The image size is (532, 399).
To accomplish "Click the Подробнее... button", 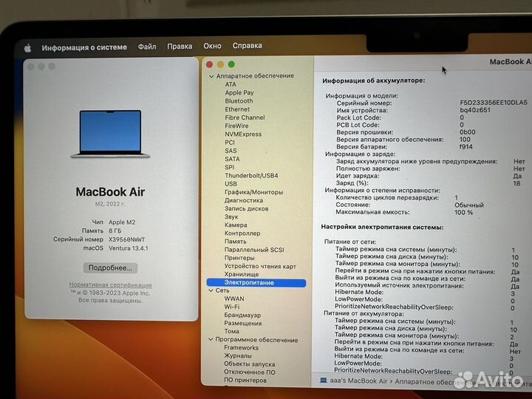I will pos(110,267).
